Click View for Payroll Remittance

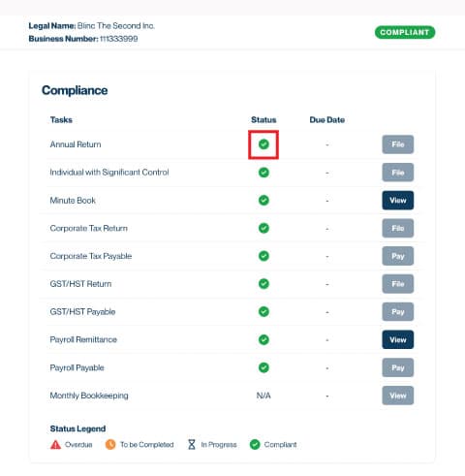(x=398, y=339)
